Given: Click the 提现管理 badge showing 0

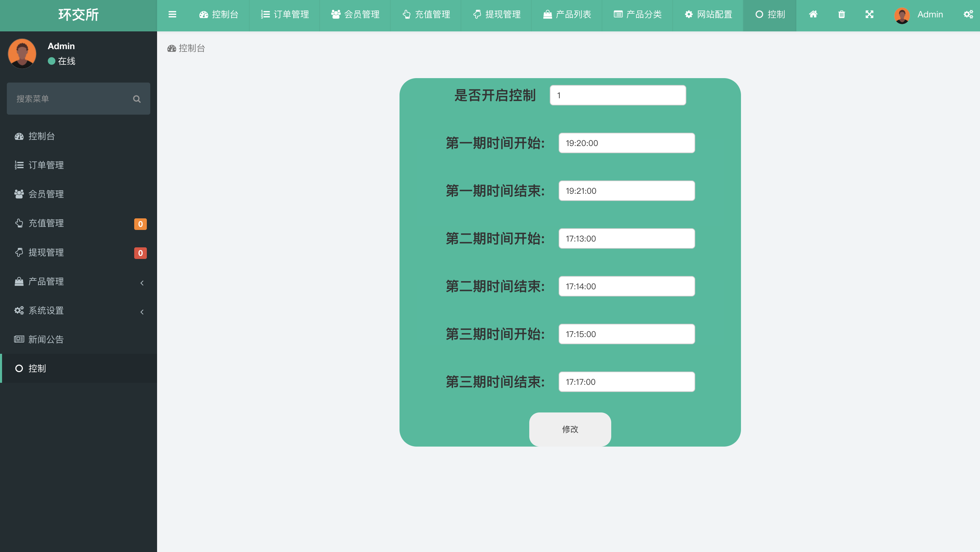Looking at the screenshot, I should click(x=140, y=253).
